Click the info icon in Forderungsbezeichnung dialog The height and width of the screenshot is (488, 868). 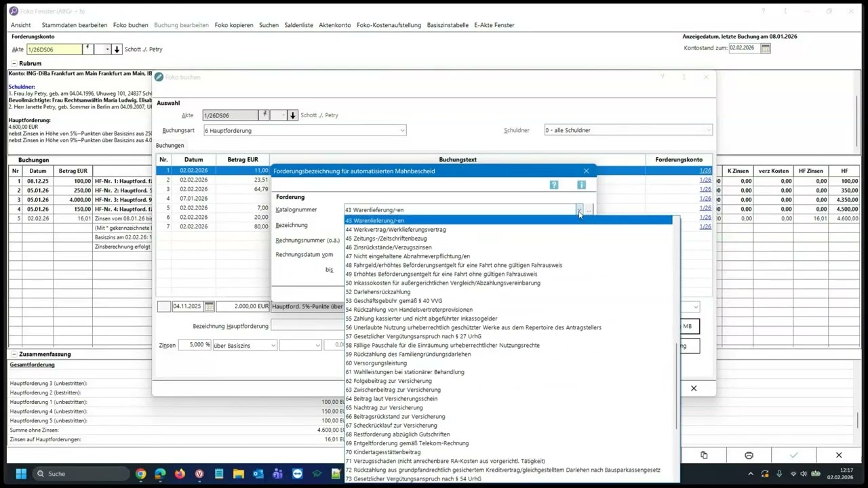pyautogui.click(x=581, y=185)
